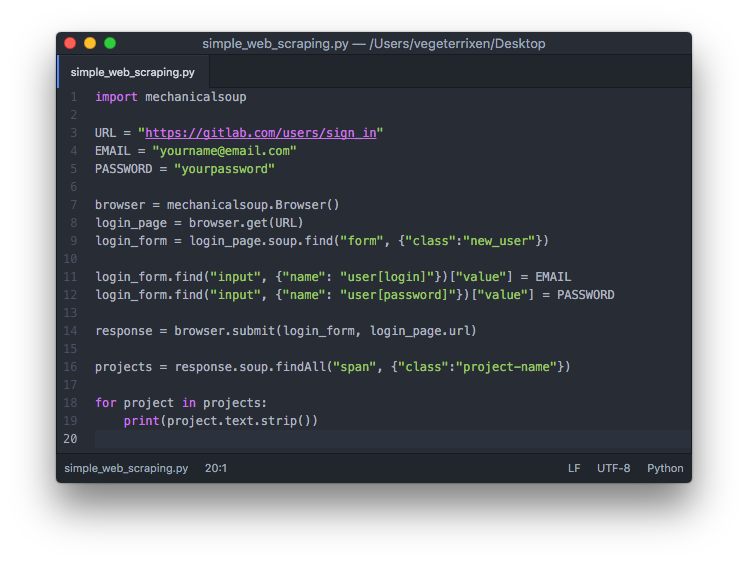Click 'response.soup.findAll' on line 16
The image size is (748, 563).
coord(249,367)
